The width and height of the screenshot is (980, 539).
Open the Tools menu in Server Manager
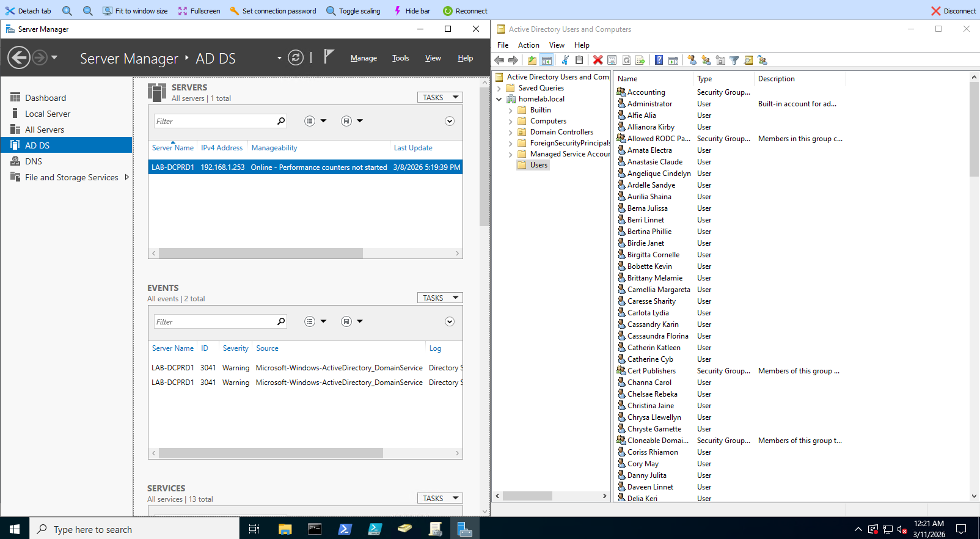[x=401, y=58]
